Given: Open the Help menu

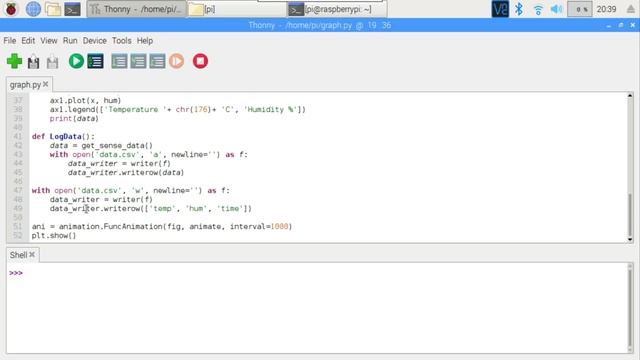Looking at the screenshot, I should pos(144,41).
